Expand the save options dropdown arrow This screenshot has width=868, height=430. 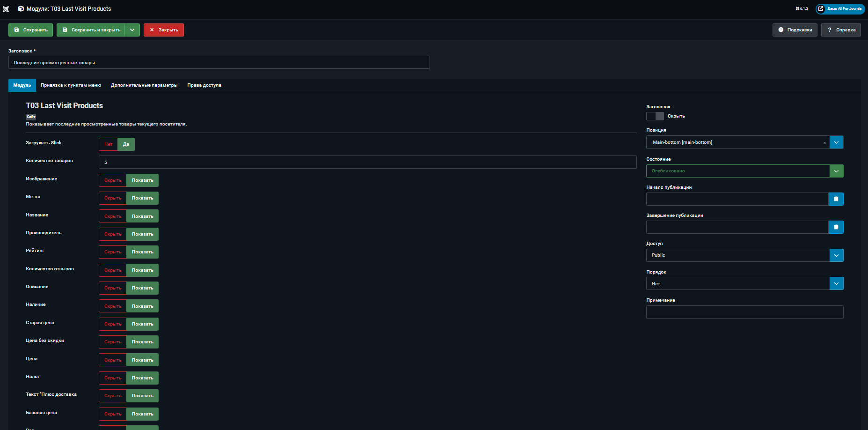pos(132,30)
